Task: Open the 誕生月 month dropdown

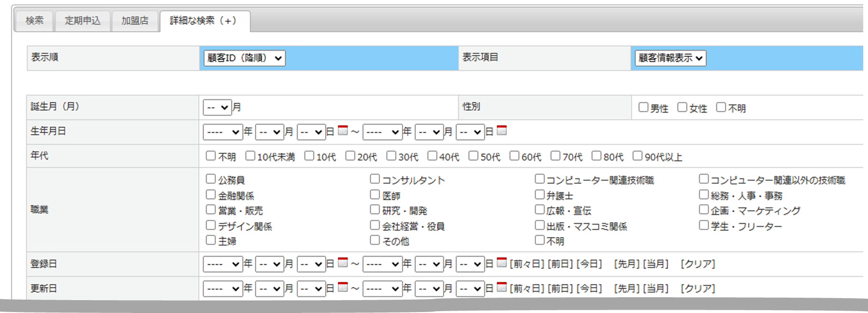Action: (217, 108)
